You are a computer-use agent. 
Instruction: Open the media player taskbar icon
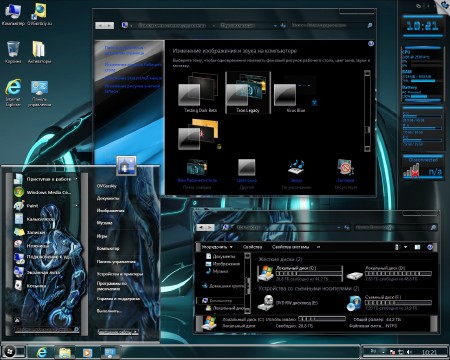[x=87, y=352]
